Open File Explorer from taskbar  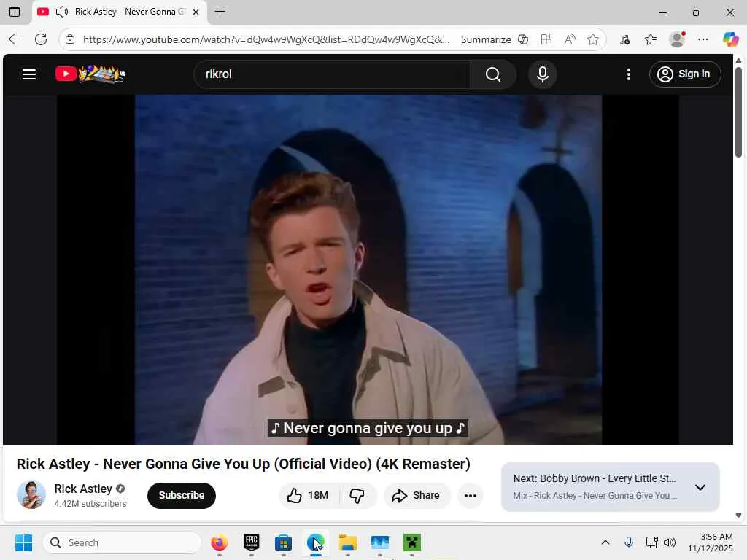[348, 542]
